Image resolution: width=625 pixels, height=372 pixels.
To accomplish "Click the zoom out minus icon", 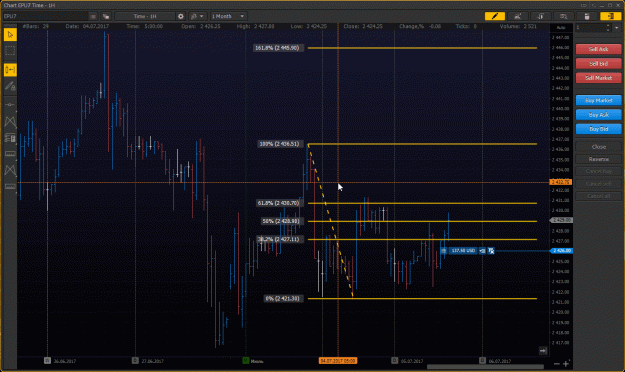I will click(557, 364).
